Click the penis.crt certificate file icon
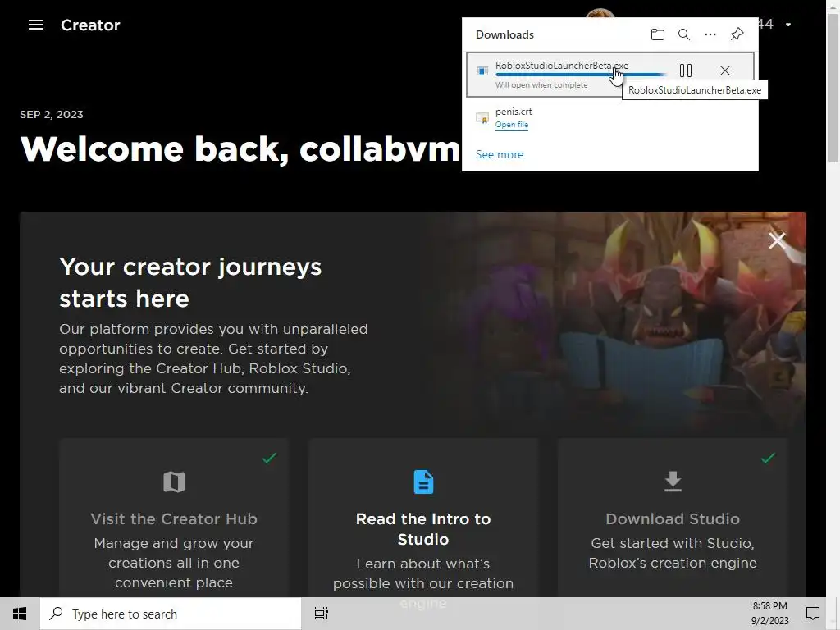 click(482, 118)
